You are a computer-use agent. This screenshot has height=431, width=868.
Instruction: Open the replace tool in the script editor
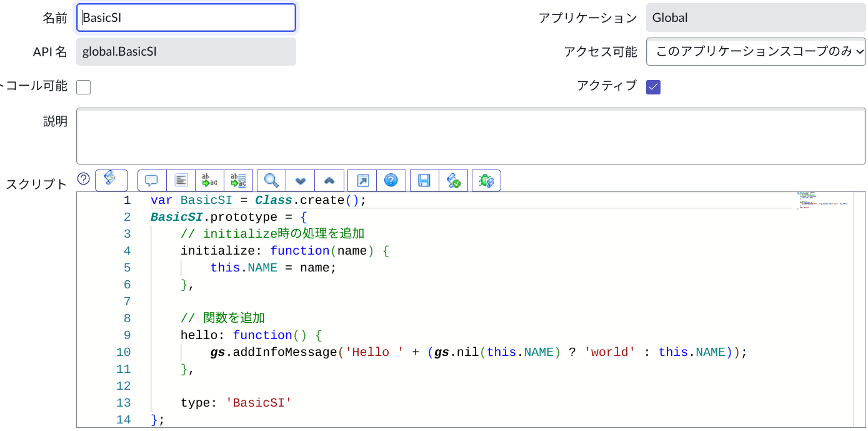(x=209, y=180)
